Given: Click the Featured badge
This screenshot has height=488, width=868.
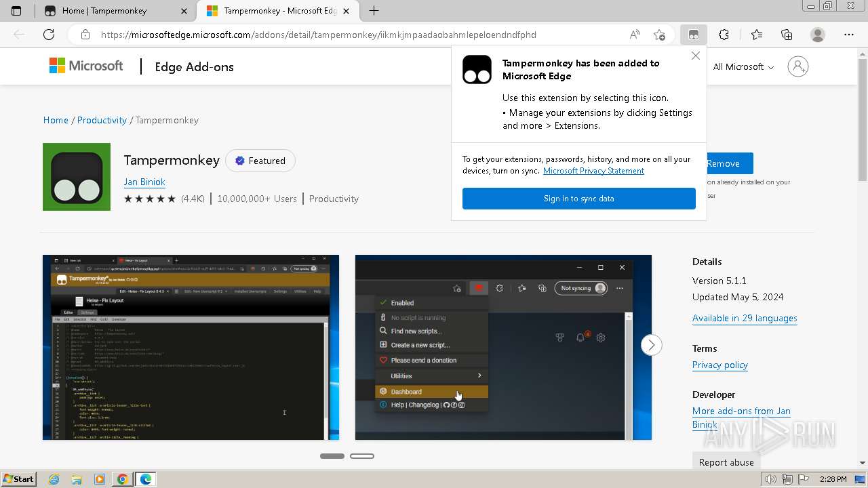Looking at the screenshot, I should click(260, 161).
